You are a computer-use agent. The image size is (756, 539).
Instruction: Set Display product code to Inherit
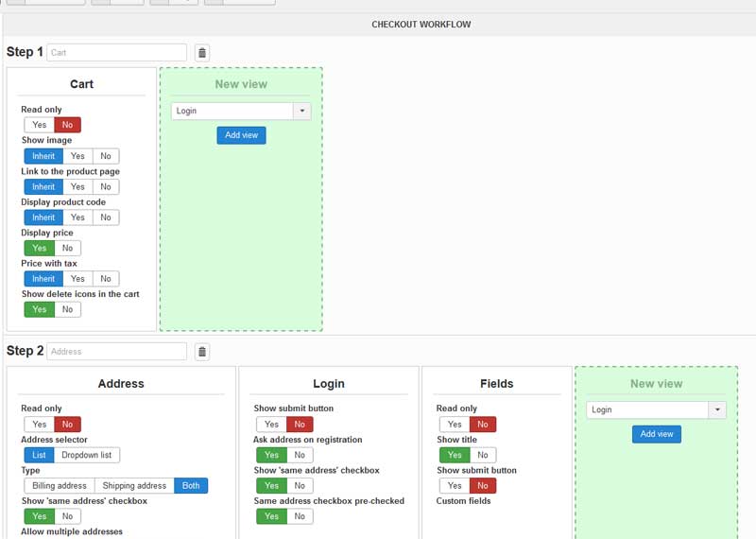43,217
